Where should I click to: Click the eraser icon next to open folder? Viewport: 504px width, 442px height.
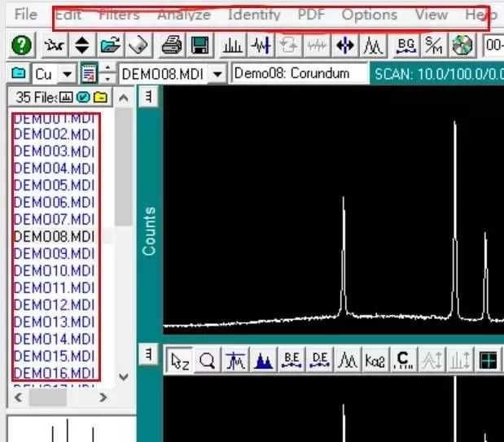tap(138, 45)
